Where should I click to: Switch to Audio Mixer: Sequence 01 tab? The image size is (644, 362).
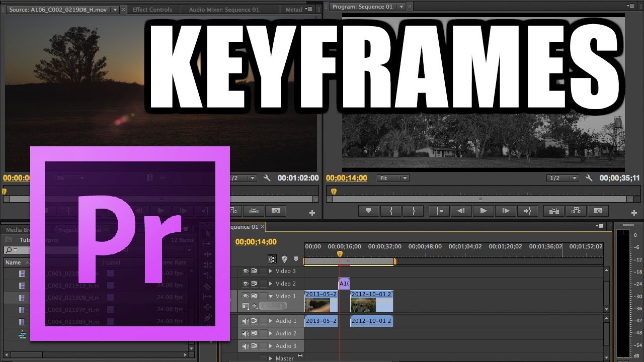[224, 10]
